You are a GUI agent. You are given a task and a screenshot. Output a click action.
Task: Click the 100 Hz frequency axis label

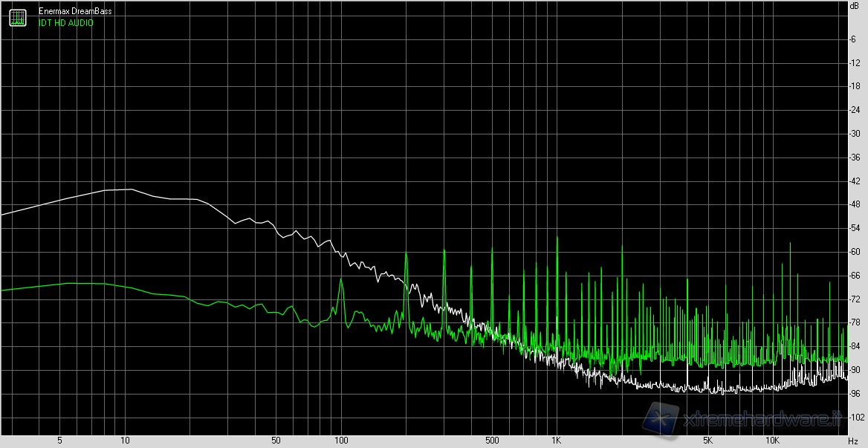[340, 441]
